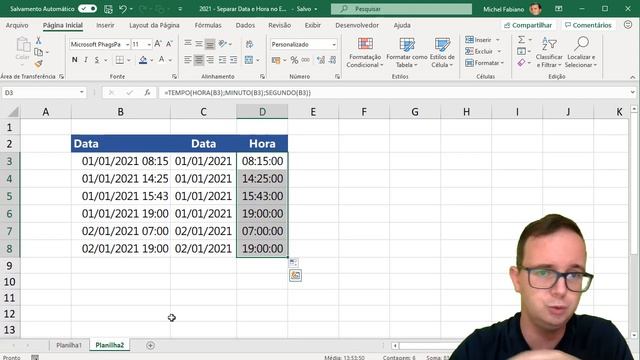The width and height of the screenshot is (640, 360).
Task: Click the Percent style icon
Action: (294, 60)
